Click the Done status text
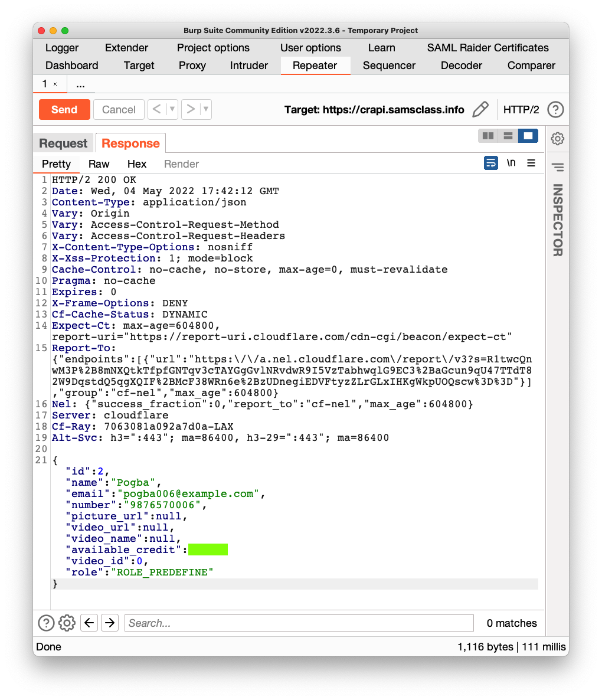This screenshot has width=602, height=700. [x=48, y=647]
